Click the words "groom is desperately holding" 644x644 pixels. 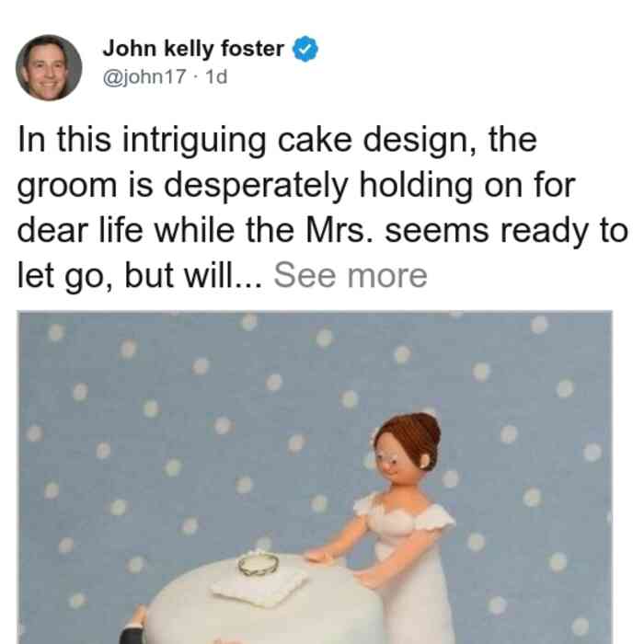click(x=245, y=186)
